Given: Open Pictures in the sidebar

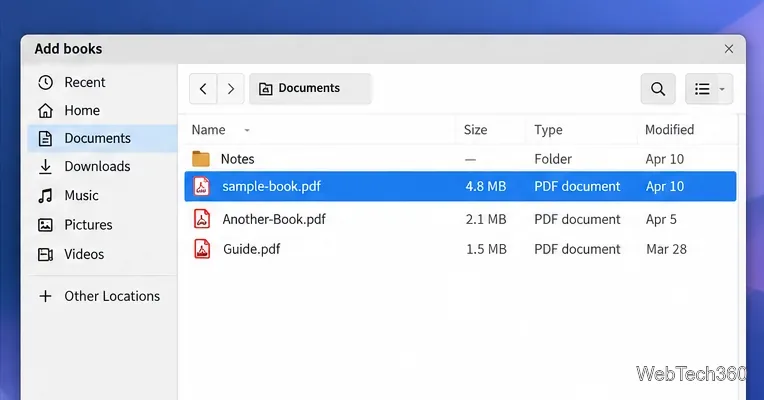Looking at the screenshot, I should (103, 225).
